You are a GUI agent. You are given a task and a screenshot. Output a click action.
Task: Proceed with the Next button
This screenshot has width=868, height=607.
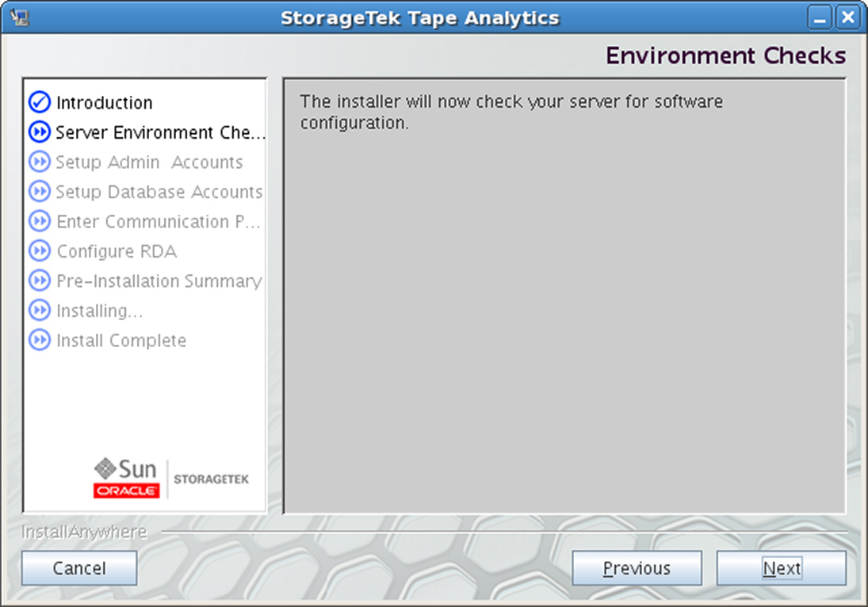781,567
